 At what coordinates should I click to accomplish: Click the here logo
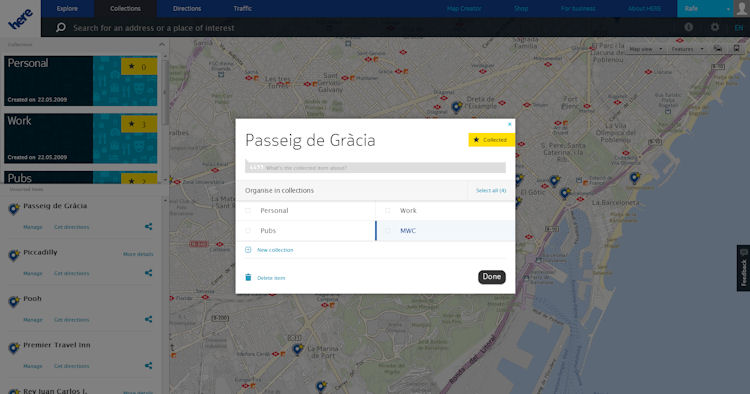pos(21,19)
